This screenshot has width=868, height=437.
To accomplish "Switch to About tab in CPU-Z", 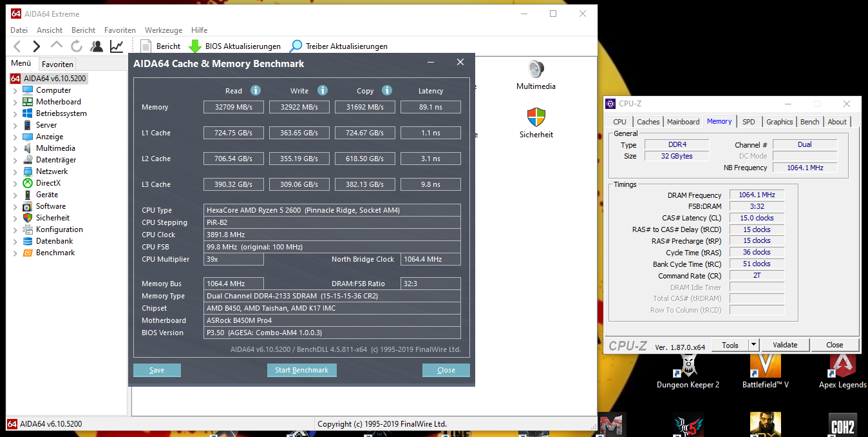I will point(837,121).
